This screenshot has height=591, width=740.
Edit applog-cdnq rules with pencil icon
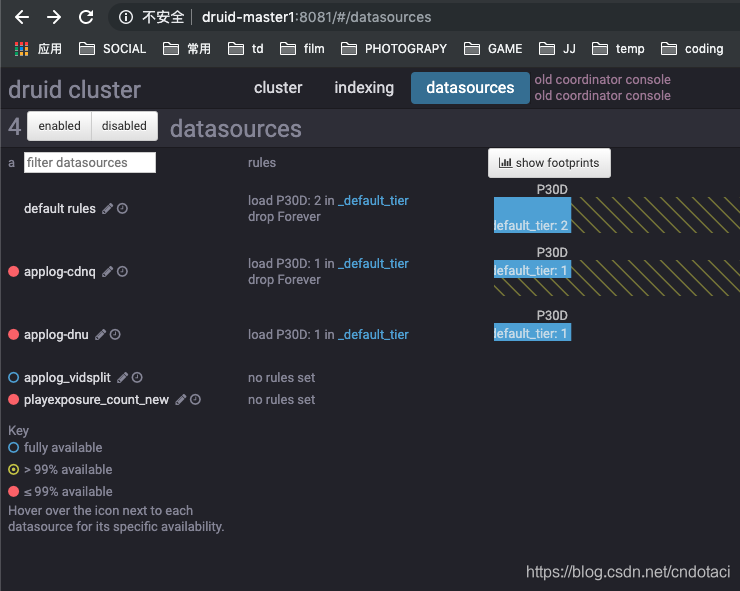[108, 271]
